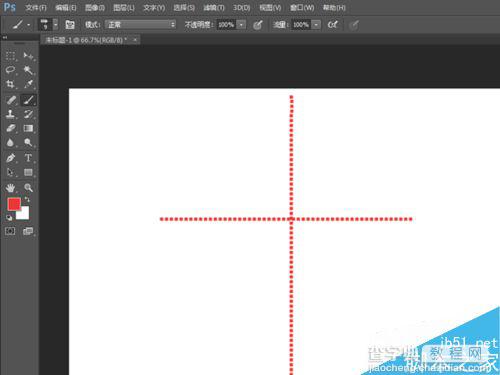Open the 3D(D) menu

coord(241,7)
